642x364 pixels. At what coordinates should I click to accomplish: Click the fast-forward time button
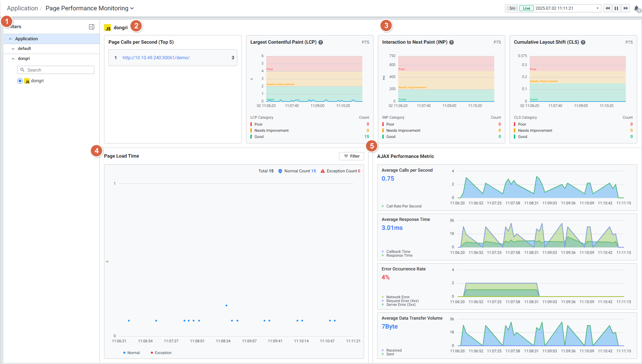(x=625, y=8)
